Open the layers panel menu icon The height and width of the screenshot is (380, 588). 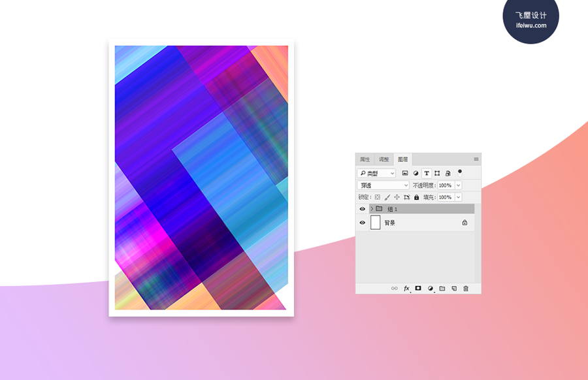pos(476,159)
